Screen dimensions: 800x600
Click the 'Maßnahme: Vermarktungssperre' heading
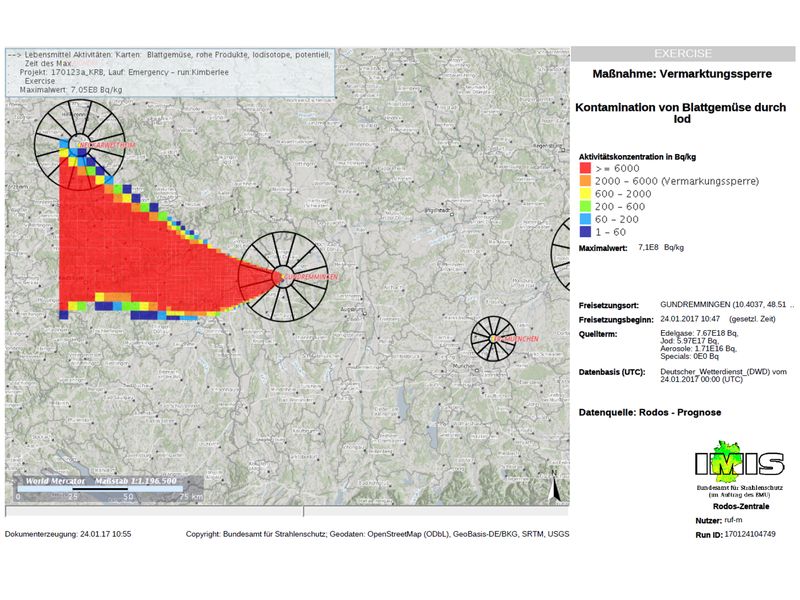(x=682, y=74)
